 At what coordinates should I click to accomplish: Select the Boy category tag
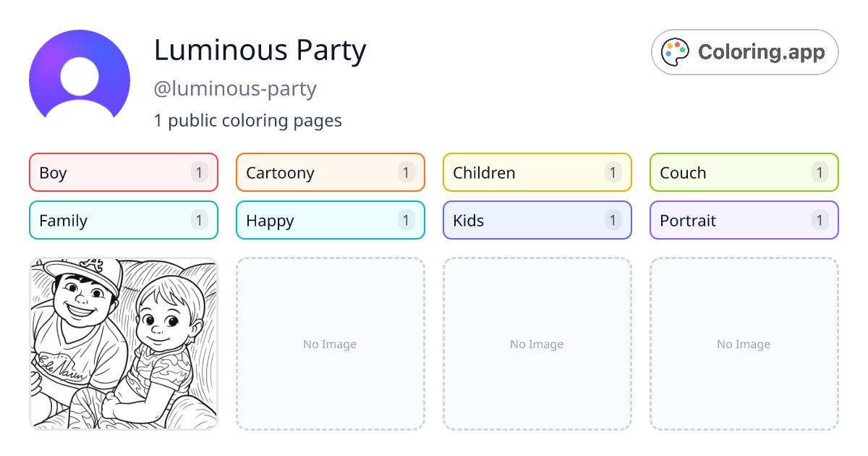[123, 172]
